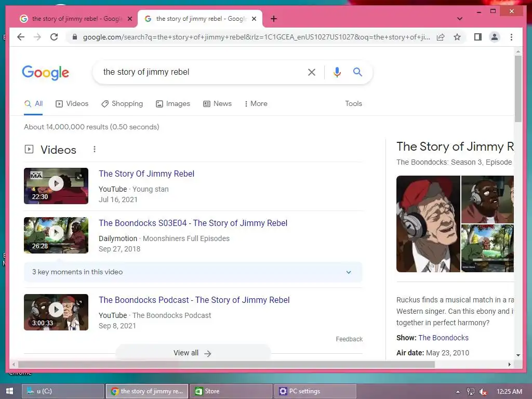Viewport: 532px width, 399px height.
Task: Click the Videos section heading
Action: pyautogui.click(x=58, y=150)
